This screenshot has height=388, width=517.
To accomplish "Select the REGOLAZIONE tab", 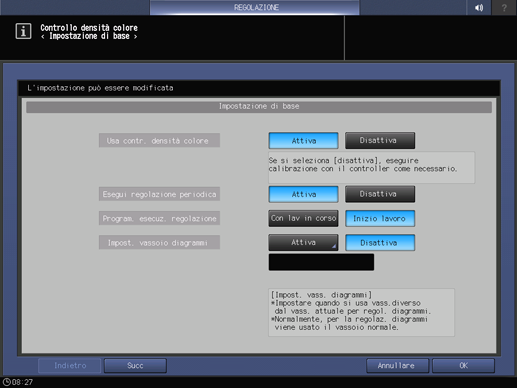I will point(255,7).
